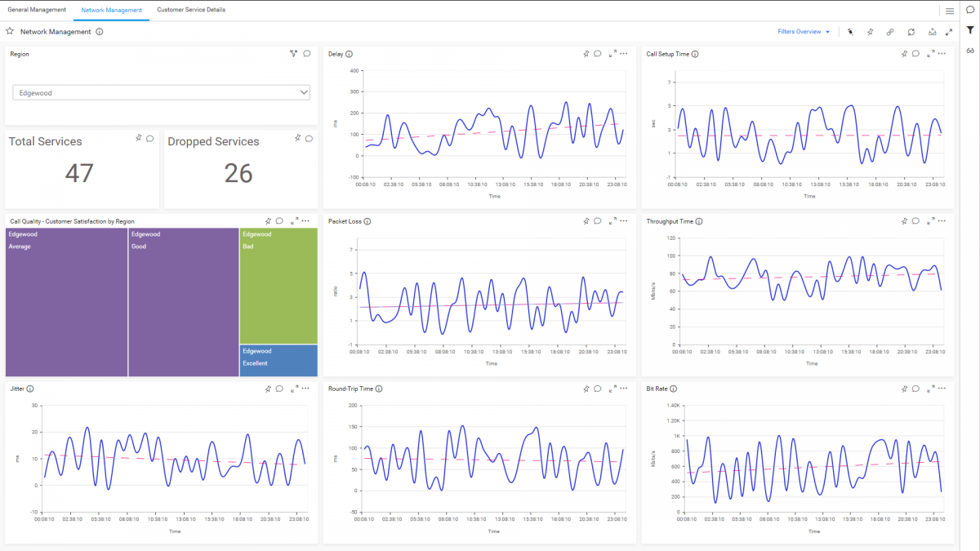Open the Filters Overview dropdown

(802, 31)
